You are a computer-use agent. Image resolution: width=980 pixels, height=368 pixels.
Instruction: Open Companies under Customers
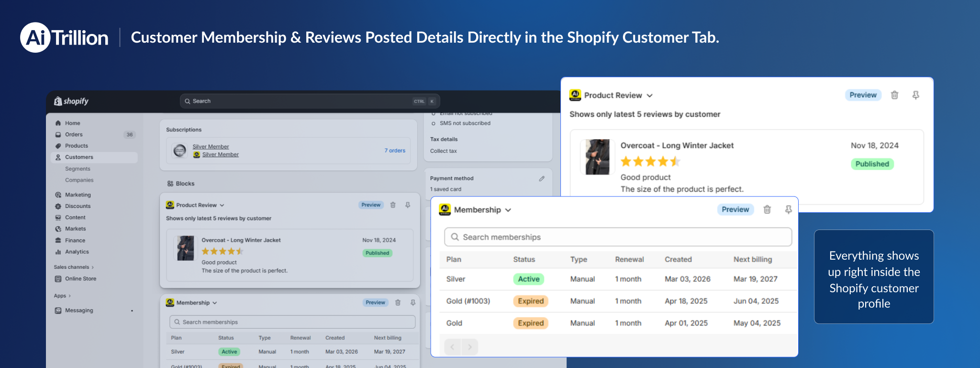click(79, 180)
